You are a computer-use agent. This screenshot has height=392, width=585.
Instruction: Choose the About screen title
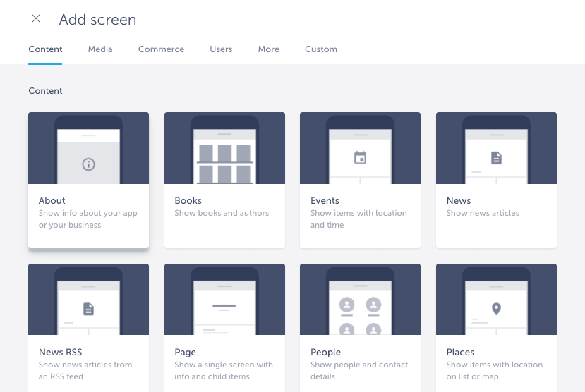point(52,200)
